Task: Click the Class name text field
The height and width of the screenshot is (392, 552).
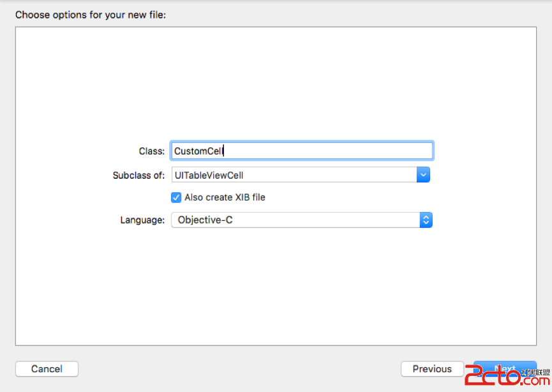Action: click(301, 151)
